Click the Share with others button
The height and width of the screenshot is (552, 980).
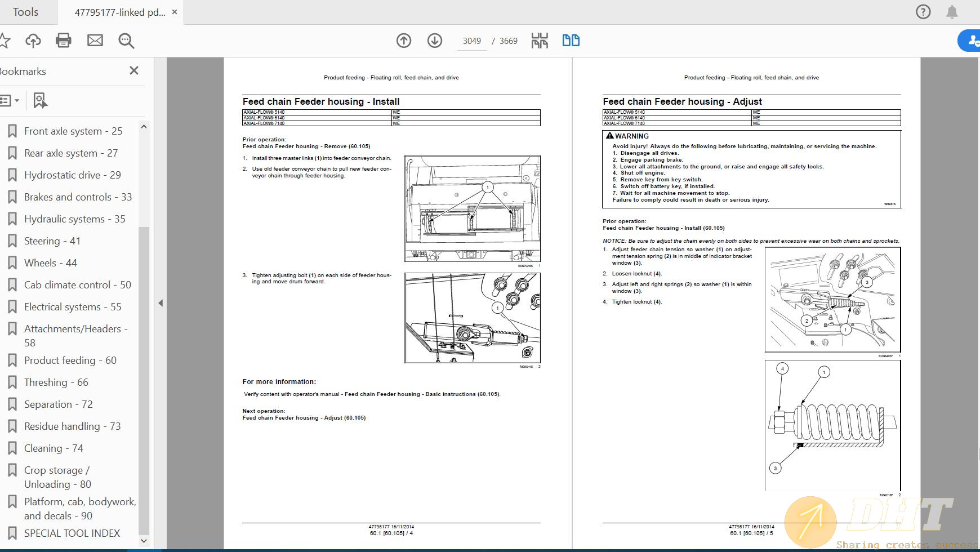tap(970, 41)
